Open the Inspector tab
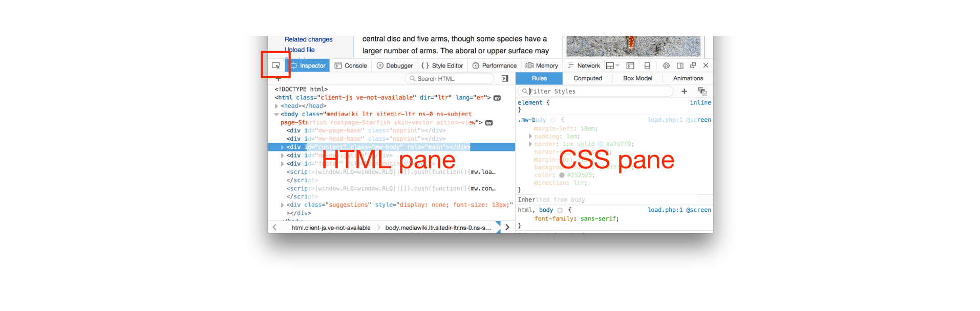The height and width of the screenshot is (311, 980). click(x=308, y=65)
